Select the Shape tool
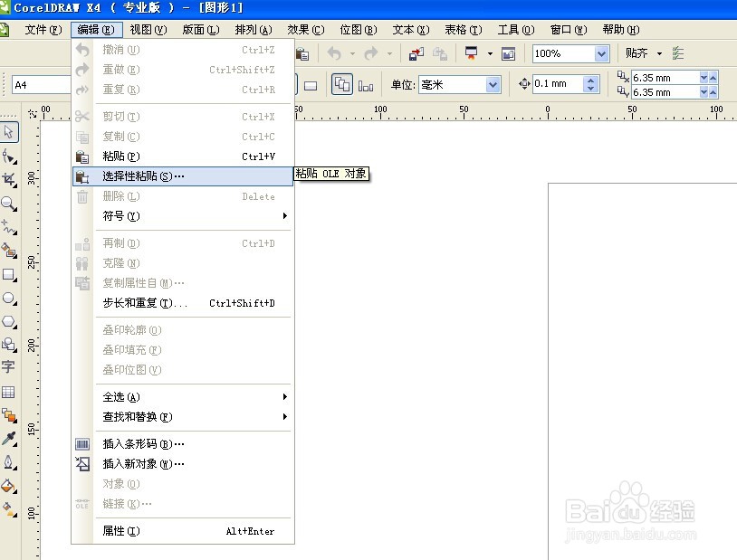737x560 pixels. point(9,157)
